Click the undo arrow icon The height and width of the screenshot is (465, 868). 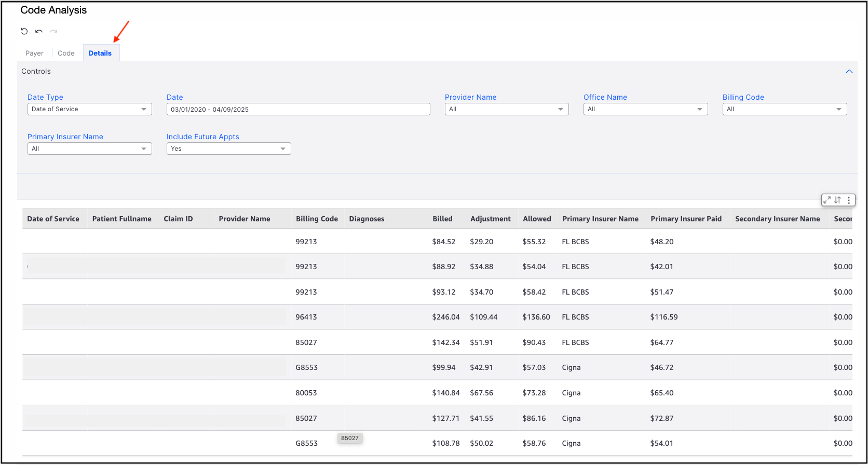point(39,31)
